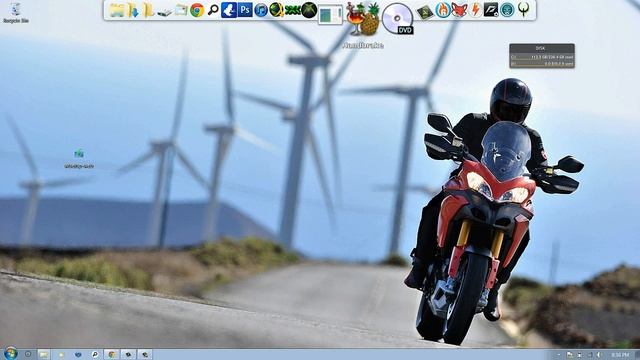Click the DISK widget C drive usage bar

(x=542, y=57)
